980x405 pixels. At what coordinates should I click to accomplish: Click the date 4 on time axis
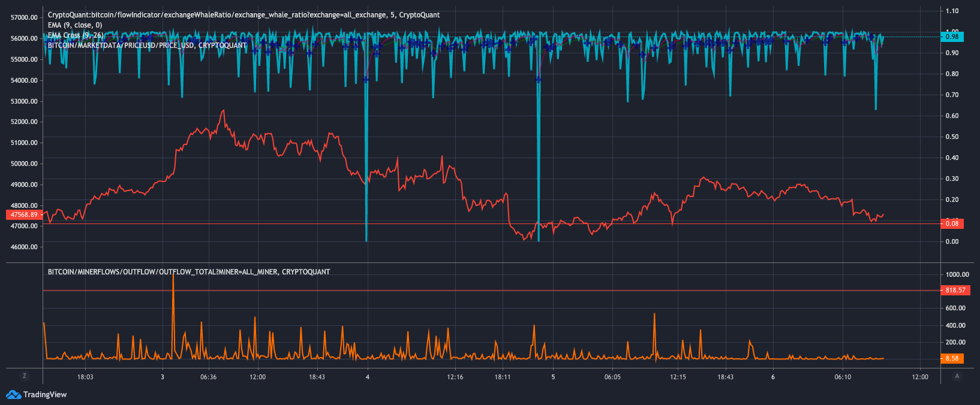pyautogui.click(x=367, y=377)
